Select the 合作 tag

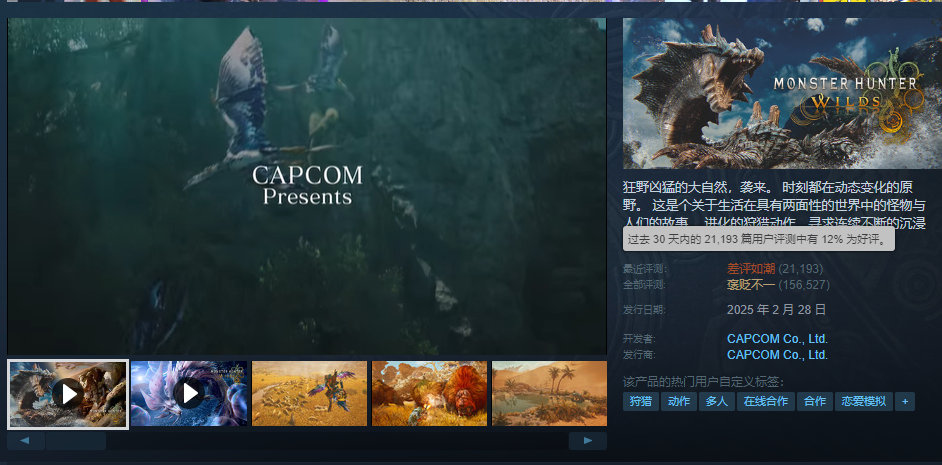tap(815, 401)
